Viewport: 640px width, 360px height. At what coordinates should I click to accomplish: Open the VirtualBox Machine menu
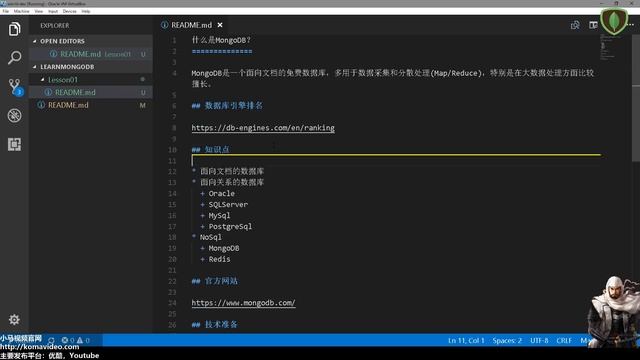22,11
